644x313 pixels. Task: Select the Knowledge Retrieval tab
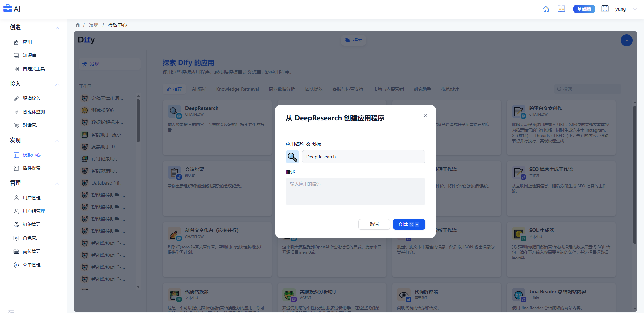point(237,89)
